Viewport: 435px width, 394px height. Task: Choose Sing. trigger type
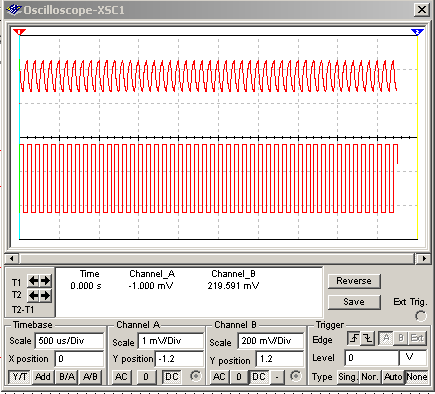pos(348,377)
